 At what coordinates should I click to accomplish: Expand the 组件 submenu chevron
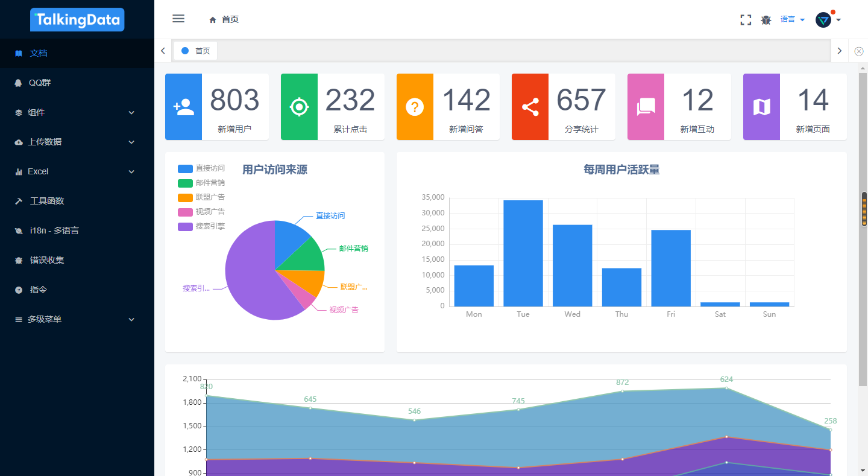tap(131, 113)
